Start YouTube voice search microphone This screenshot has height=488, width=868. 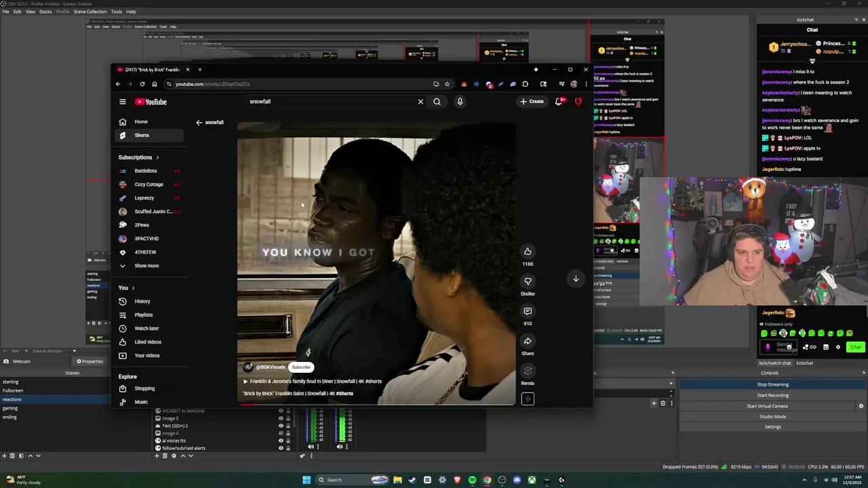460,102
